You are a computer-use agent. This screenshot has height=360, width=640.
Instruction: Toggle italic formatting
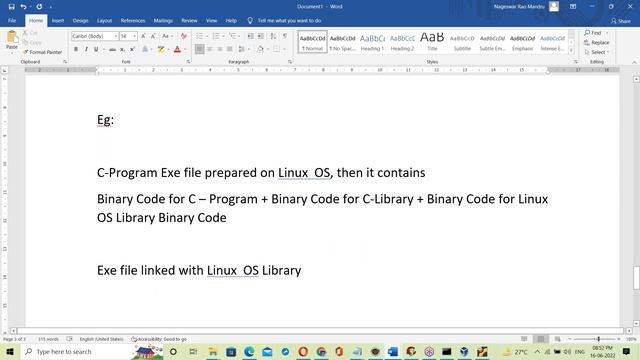click(x=86, y=49)
